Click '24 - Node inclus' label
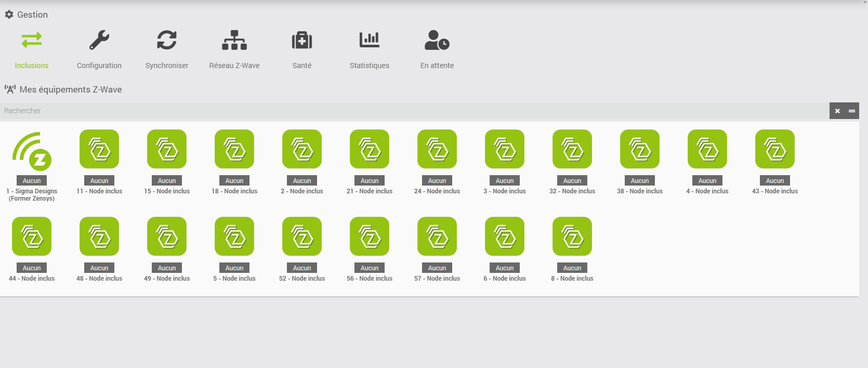This screenshot has height=368, width=868. click(437, 191)
